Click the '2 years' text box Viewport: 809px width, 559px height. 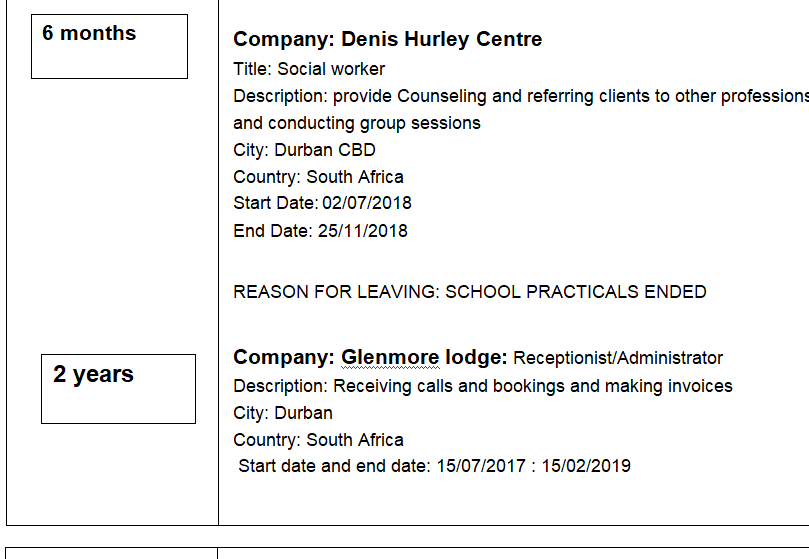point(118,388)
